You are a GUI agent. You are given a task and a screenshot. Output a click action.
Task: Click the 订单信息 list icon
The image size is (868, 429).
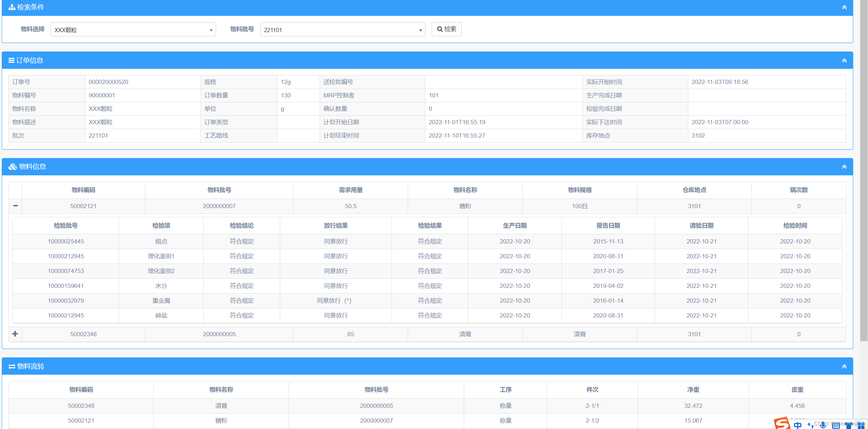[x=11, y=61]
